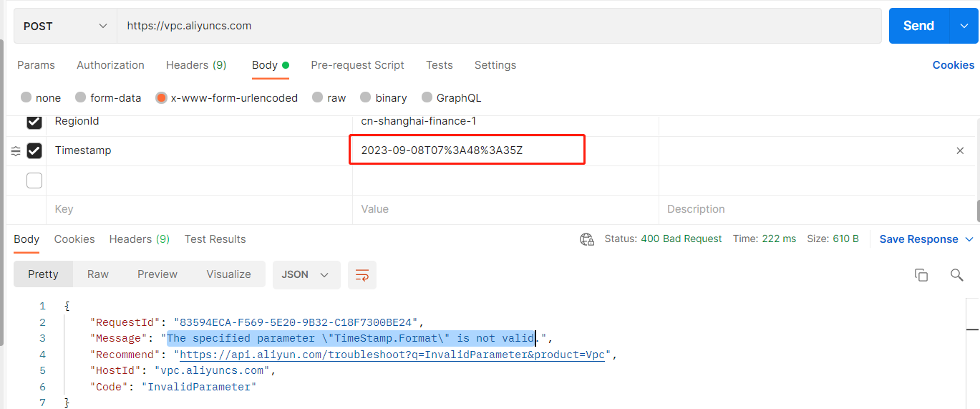The width and height of the screenshot is (980, 409).
Task: Uncheck the Timestamp parameter checkbox
Action: 34,151
